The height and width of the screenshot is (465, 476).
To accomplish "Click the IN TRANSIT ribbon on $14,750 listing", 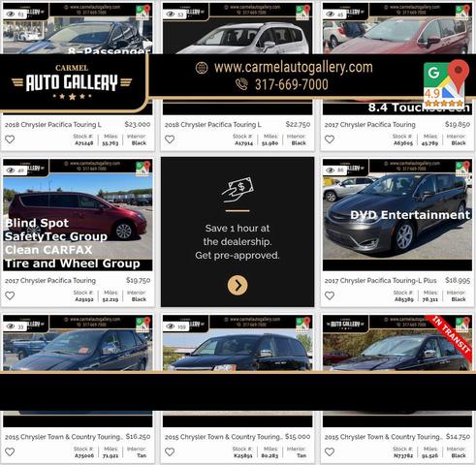I will tap(450, 337).
